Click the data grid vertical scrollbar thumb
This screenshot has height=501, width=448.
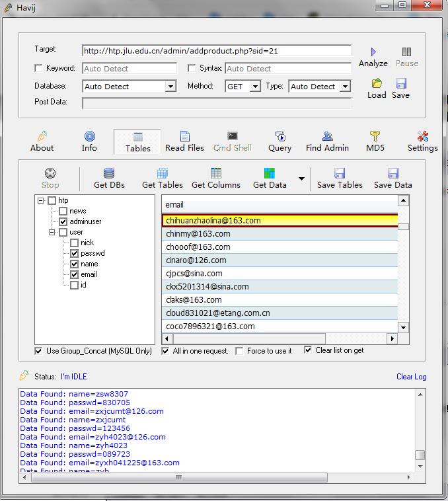click(403, 227)
